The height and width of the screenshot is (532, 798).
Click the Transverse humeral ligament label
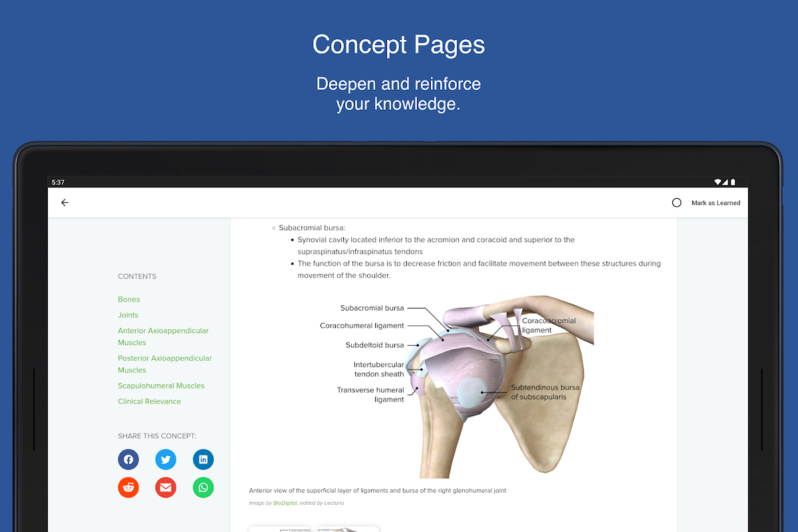(370, 395)
